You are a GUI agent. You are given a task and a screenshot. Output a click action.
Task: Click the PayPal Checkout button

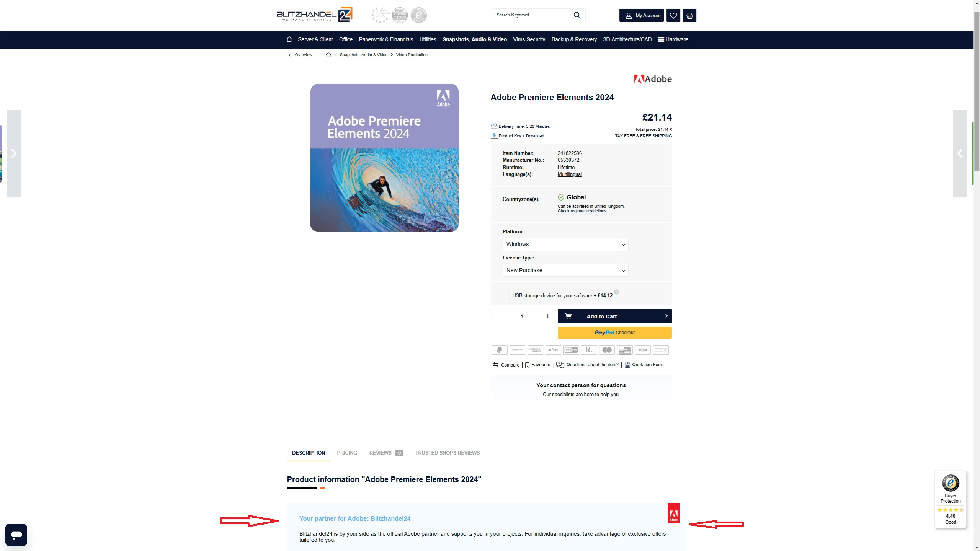click(x=614, y=333)
